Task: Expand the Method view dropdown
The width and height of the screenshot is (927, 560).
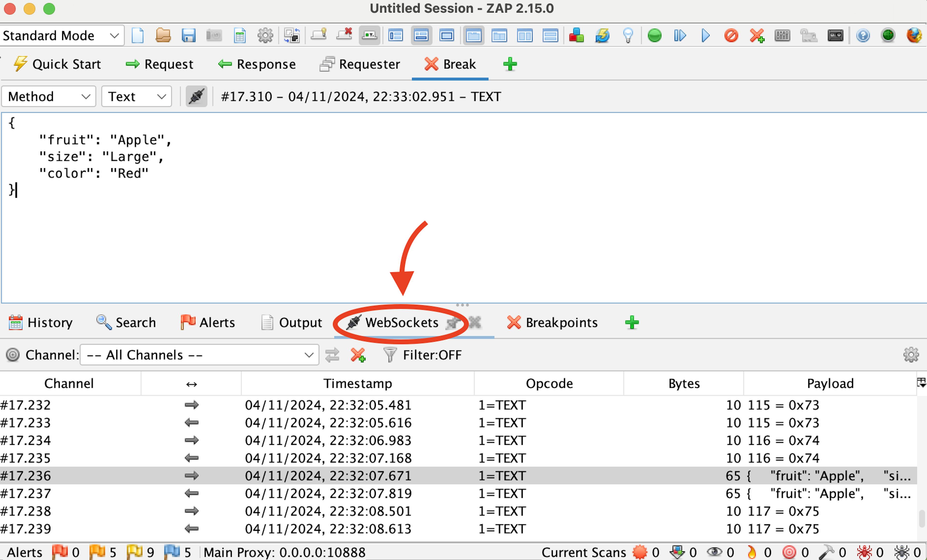Action: 49,97
